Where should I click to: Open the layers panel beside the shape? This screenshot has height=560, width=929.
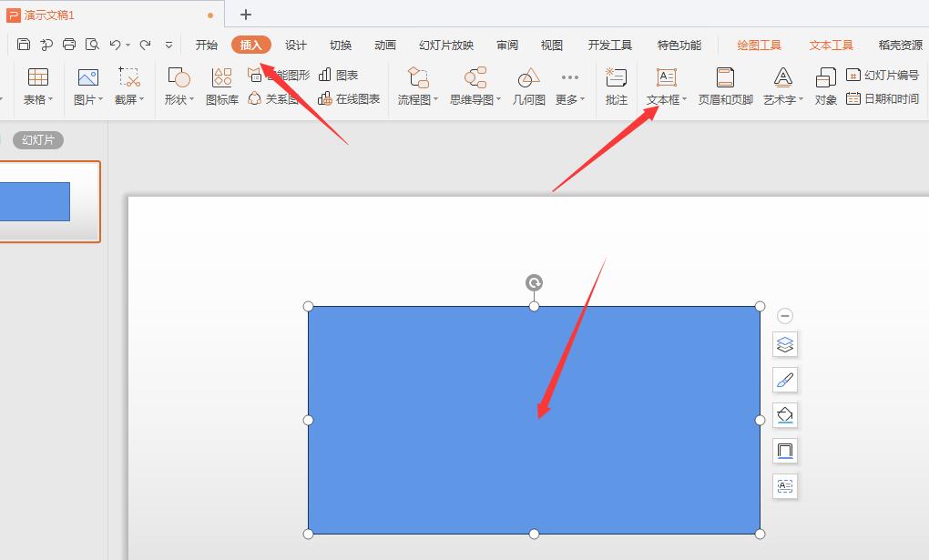[x=785, y=344]
